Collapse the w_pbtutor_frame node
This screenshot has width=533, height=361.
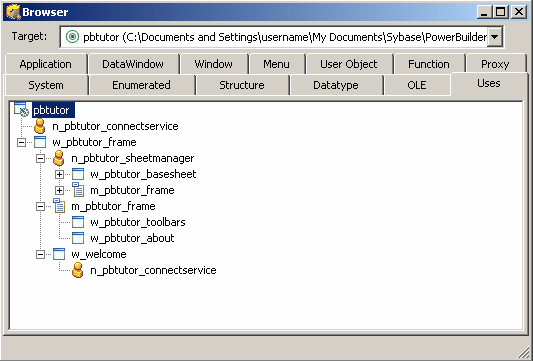click(21, 142)
